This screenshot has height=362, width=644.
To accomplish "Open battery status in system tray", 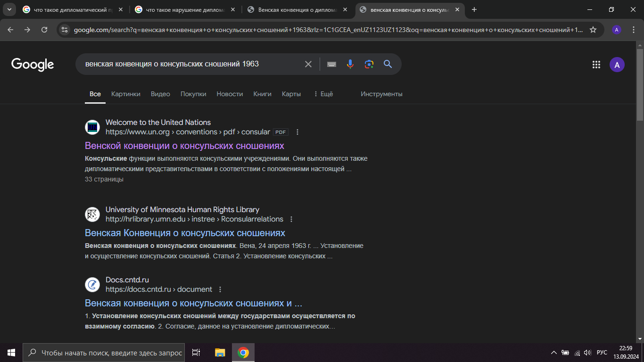I will (x=565, y=353).
